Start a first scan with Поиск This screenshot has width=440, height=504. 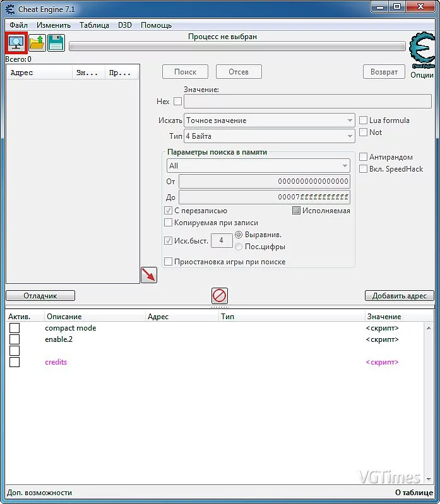[185, 72]
